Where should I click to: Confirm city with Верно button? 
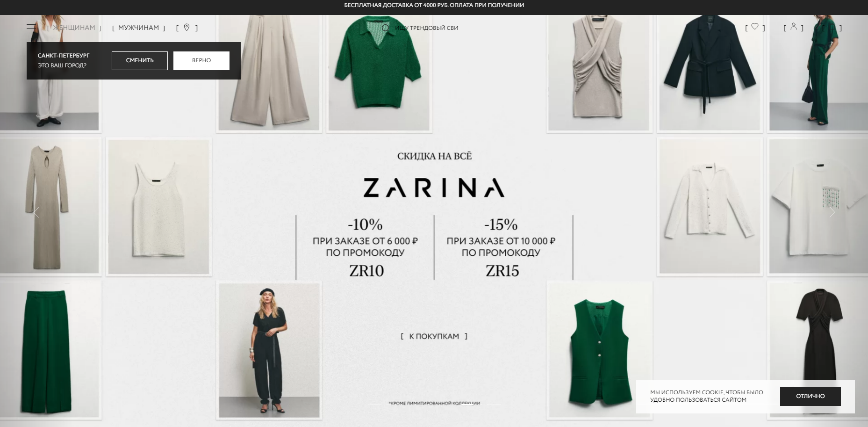(201, 61)
